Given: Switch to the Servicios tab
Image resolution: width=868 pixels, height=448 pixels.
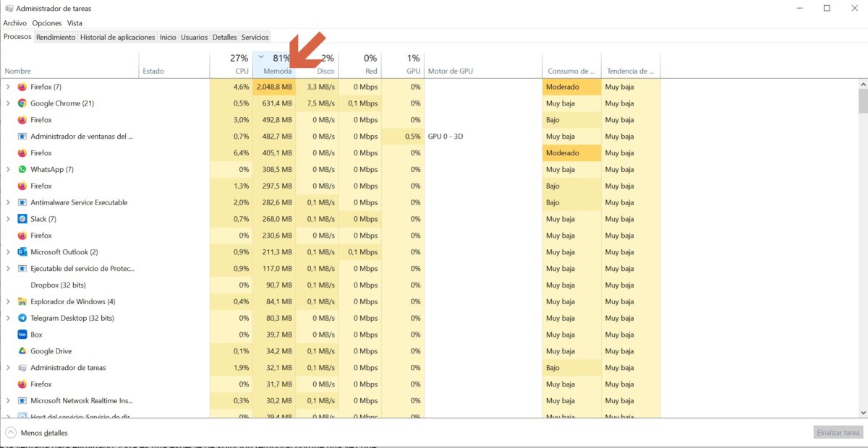Looking at the screenshot, I should [x=255, y=37].
